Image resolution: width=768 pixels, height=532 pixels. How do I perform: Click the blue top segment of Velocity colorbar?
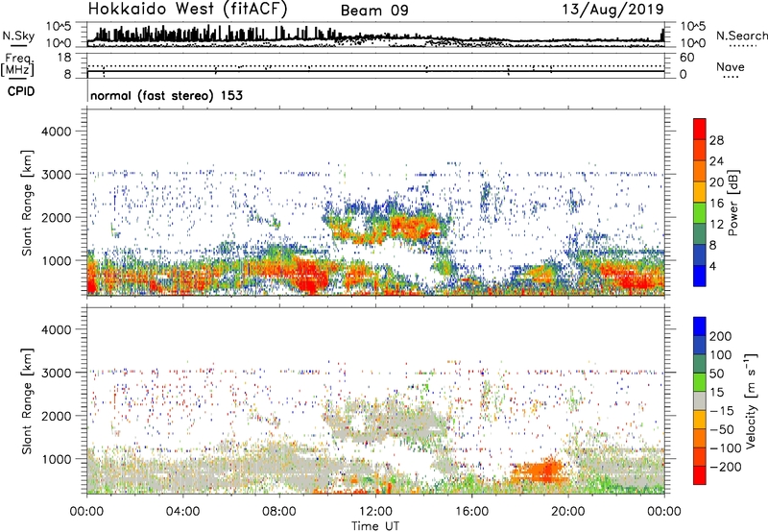[x=700, y=326]
